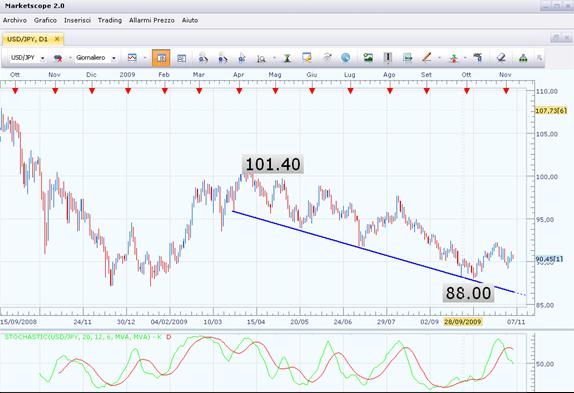The width and height of the screenshot is (574, 393).
Task: Click the second blue order arrow icon
Action: pyautogui.click(x=222, y=58)
